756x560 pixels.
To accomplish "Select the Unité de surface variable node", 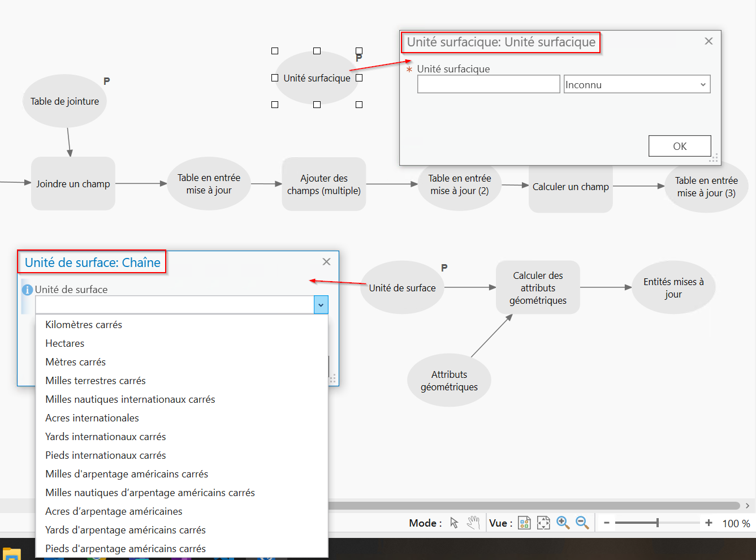I will tap(402, 287).
